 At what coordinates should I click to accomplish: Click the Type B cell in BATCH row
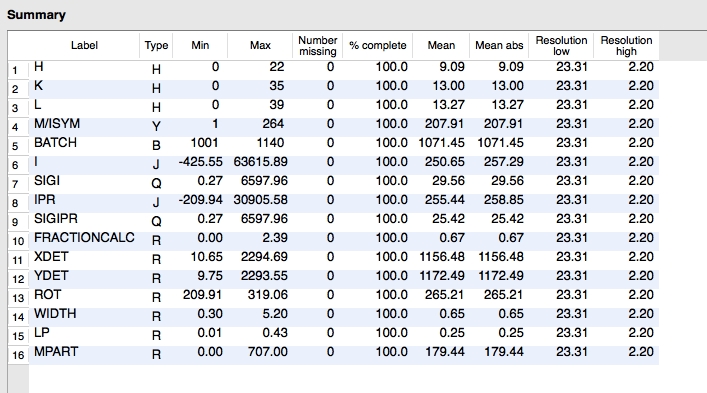tap(156, 145)
